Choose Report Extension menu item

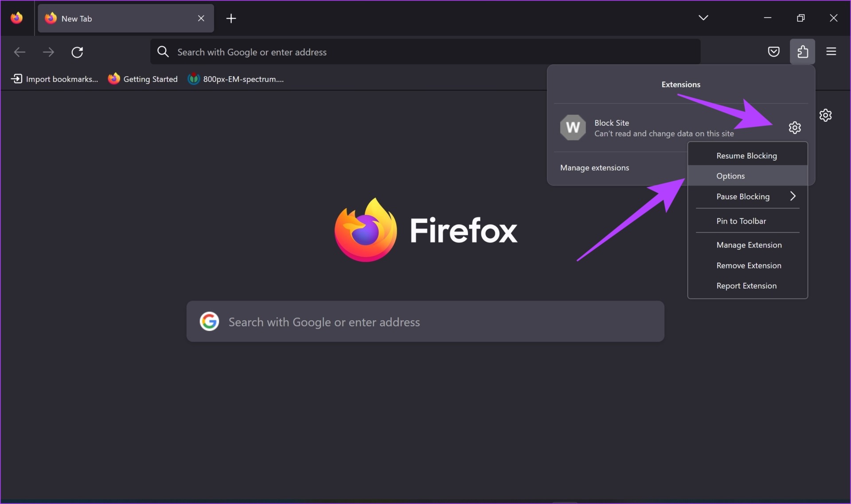tap(747, 286)
